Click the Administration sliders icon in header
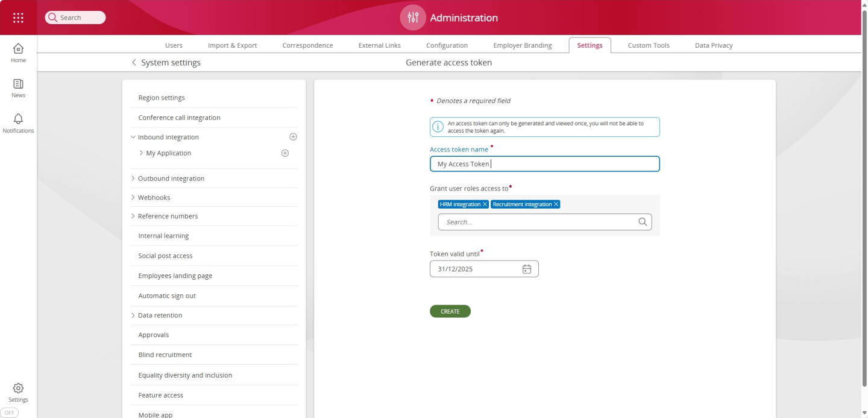Image resolution: width=868 pixels, height=418 pixels. [412, 17]
